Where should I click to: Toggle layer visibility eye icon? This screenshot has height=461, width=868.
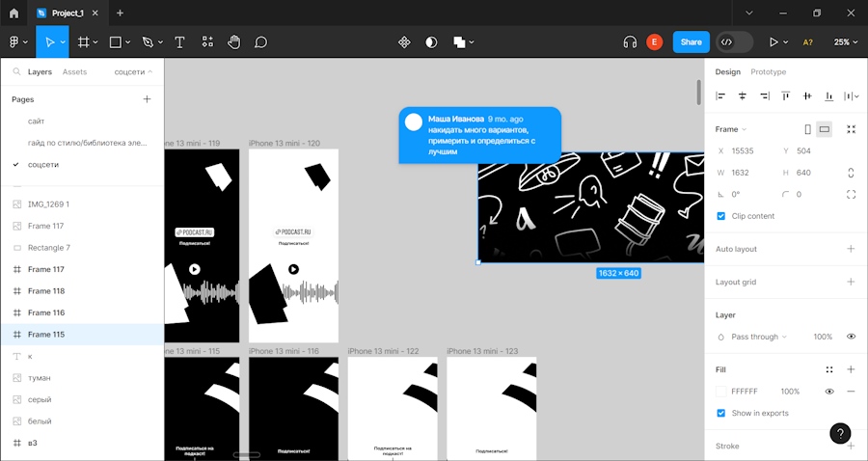tap(851, 337)
